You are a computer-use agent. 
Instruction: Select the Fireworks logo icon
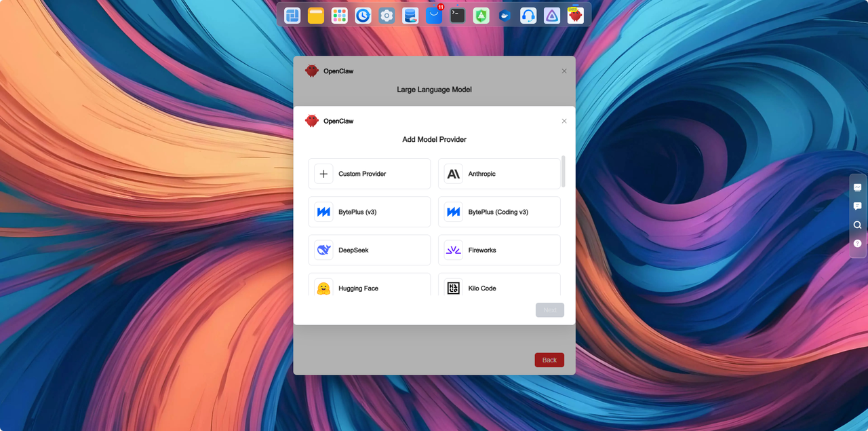click(454, 250)
